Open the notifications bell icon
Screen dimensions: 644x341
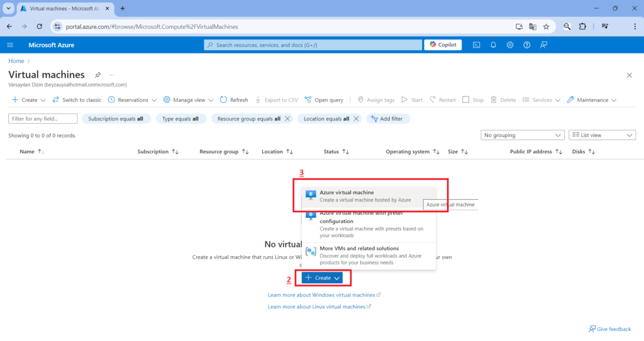pos(494,45)
